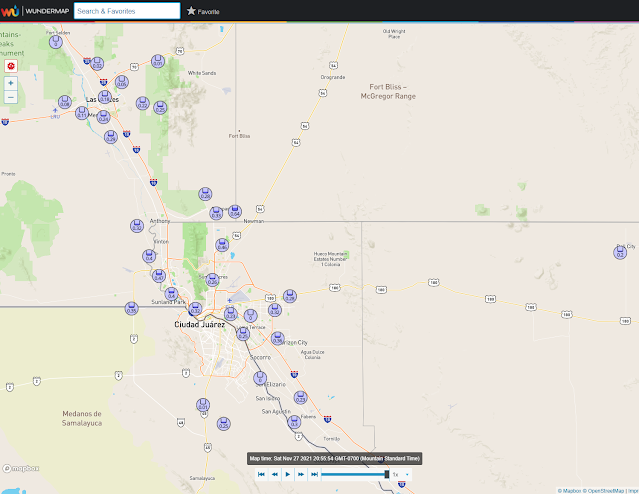Select the 0.47 station marker near Sunland Park
The height and width of the screenshot is (494, 639).
159,276
